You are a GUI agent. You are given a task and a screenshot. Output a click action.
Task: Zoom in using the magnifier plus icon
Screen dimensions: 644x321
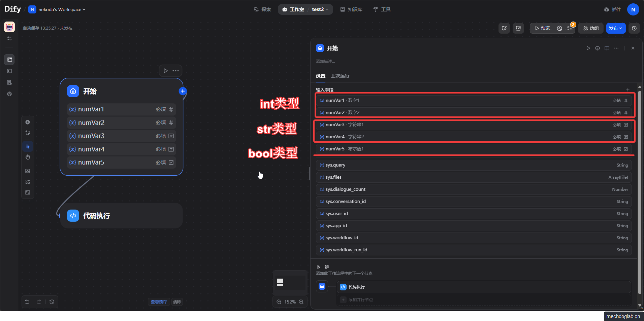[x=301, y=302]
